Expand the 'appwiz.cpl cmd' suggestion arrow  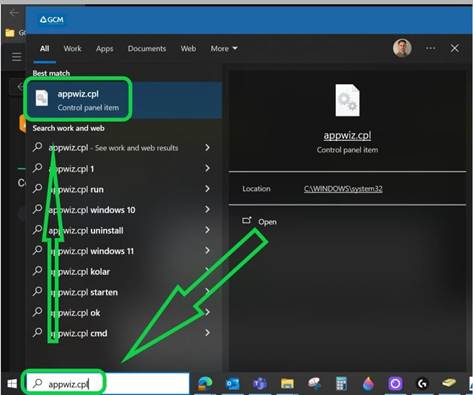(x=207, y=333)
